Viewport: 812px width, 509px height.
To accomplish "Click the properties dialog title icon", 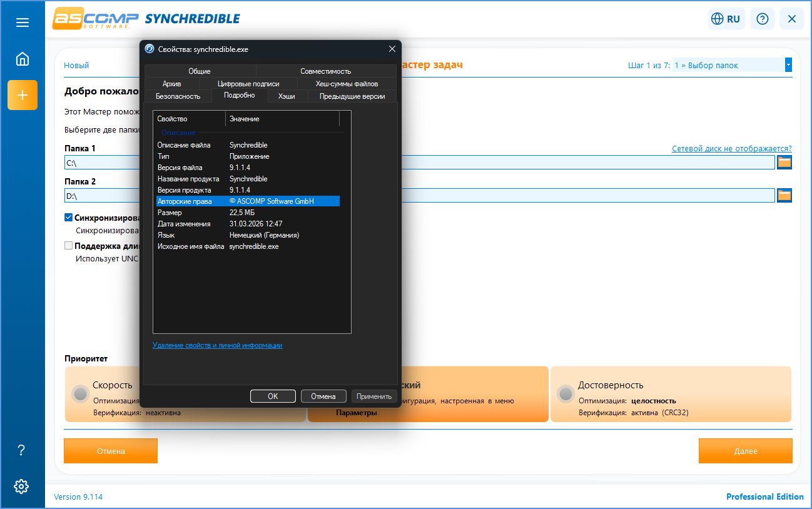I will [x=150, y=49].
